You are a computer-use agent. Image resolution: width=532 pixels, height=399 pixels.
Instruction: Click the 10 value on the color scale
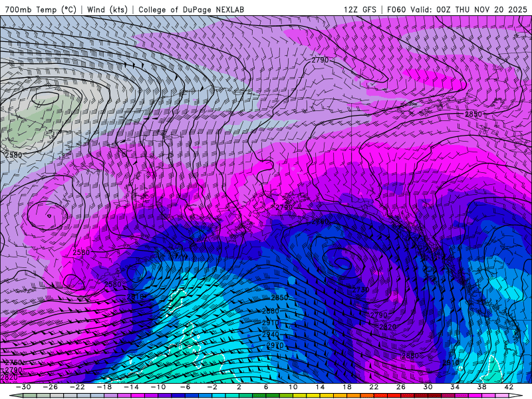[293, 387]
